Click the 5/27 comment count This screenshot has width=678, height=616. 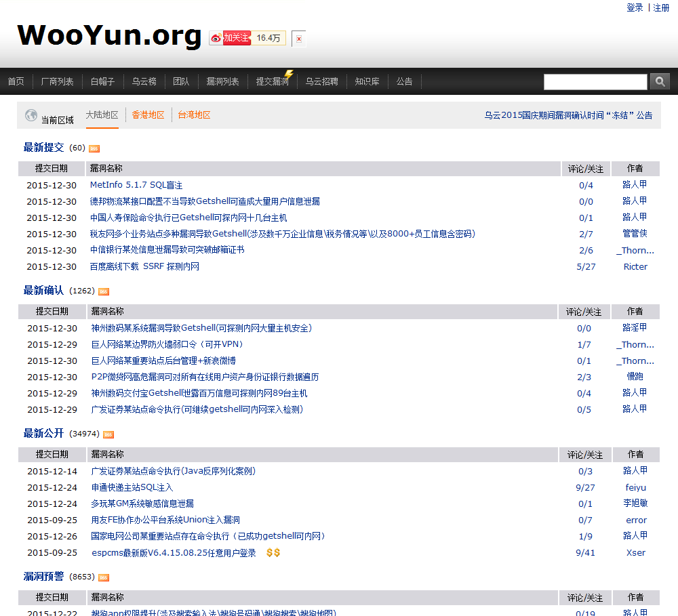[586, 267]
